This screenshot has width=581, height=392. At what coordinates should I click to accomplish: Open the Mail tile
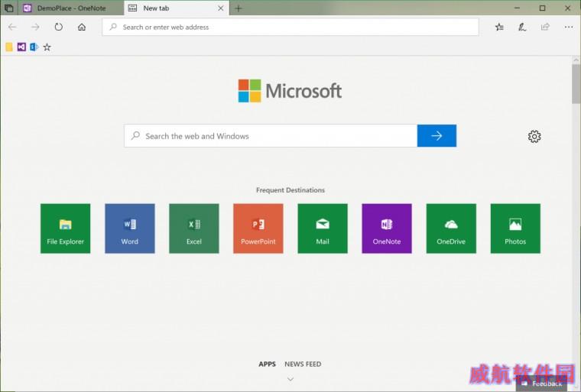point(323,228)
